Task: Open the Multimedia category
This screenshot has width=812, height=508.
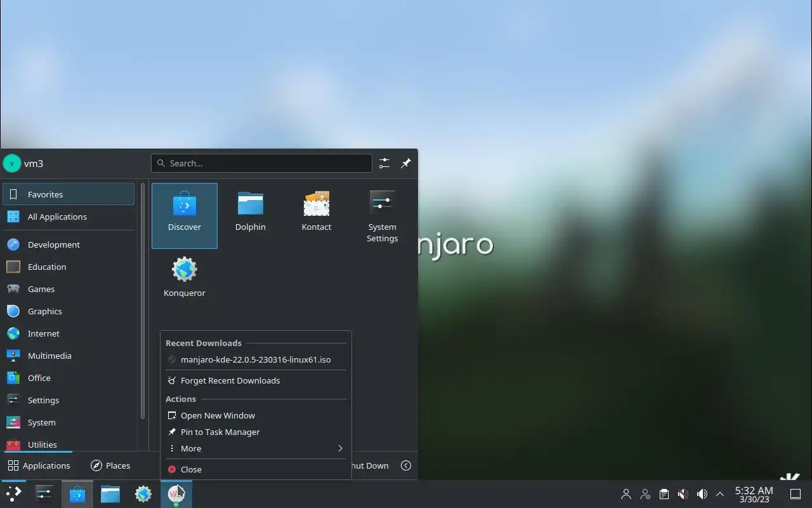Action: (x=69, y=356)
